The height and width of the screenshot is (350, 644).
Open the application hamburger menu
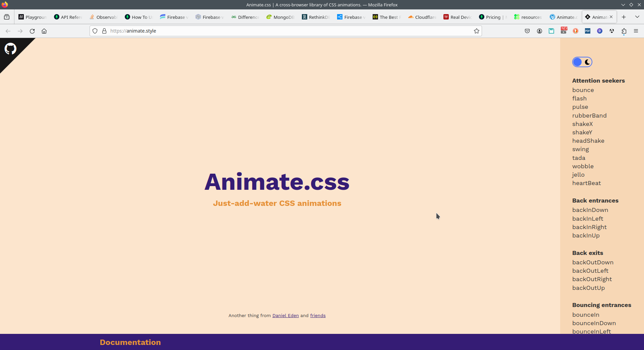click(636, 31)
